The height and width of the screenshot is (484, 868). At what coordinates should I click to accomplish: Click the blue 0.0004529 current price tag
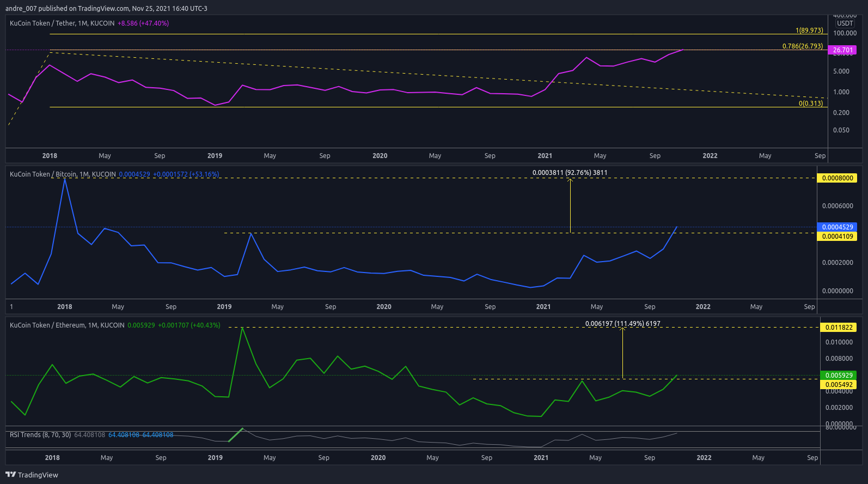click(x=837, y=227)
